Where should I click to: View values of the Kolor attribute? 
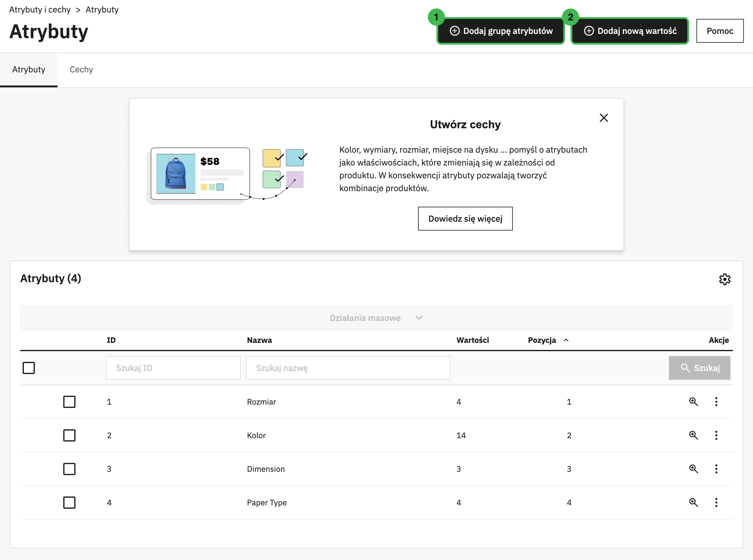tap(693, 435)
